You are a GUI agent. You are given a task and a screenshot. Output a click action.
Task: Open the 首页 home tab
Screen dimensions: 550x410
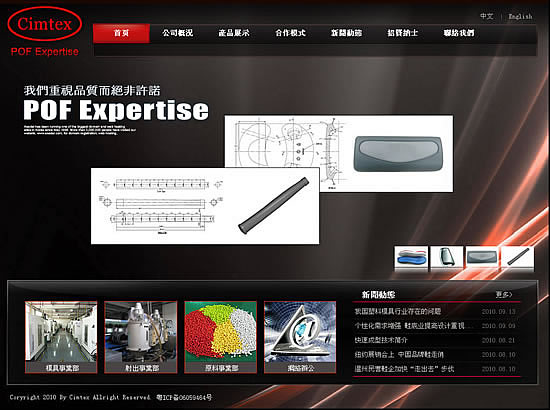121,33
